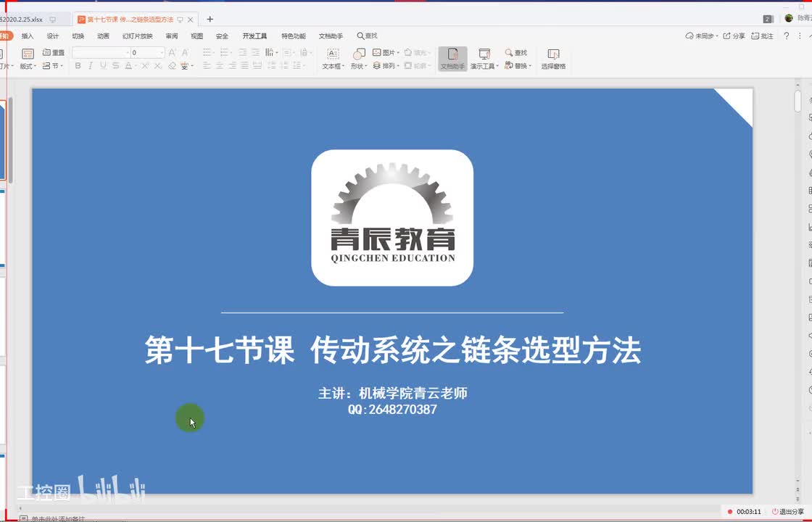812x522 pixels.
Task: Click the slide title 第十七节课 传动系统之链条选型方法
Action: (392, 350)
